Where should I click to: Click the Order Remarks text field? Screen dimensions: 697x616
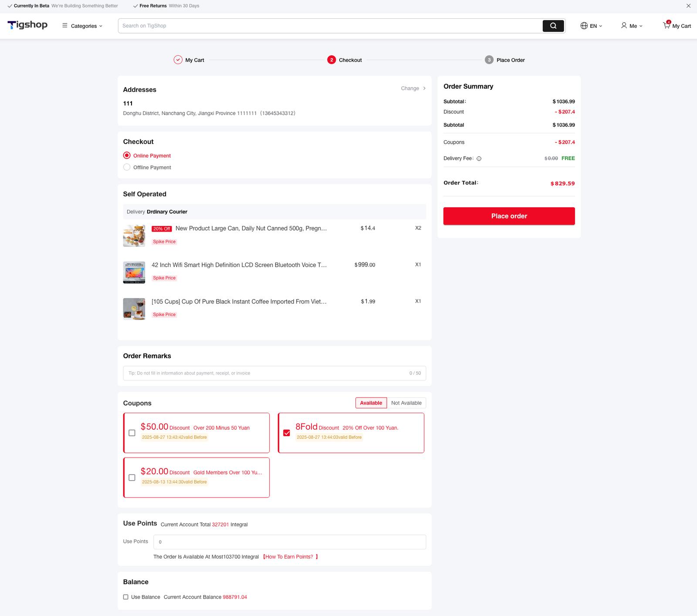tap(266, 373)
